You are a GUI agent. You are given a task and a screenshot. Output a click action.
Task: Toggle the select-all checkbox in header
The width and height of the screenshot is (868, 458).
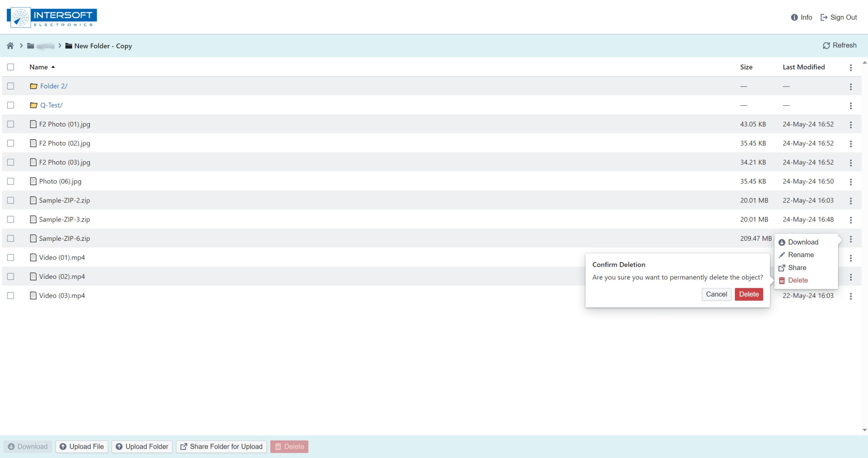(11, 67)
